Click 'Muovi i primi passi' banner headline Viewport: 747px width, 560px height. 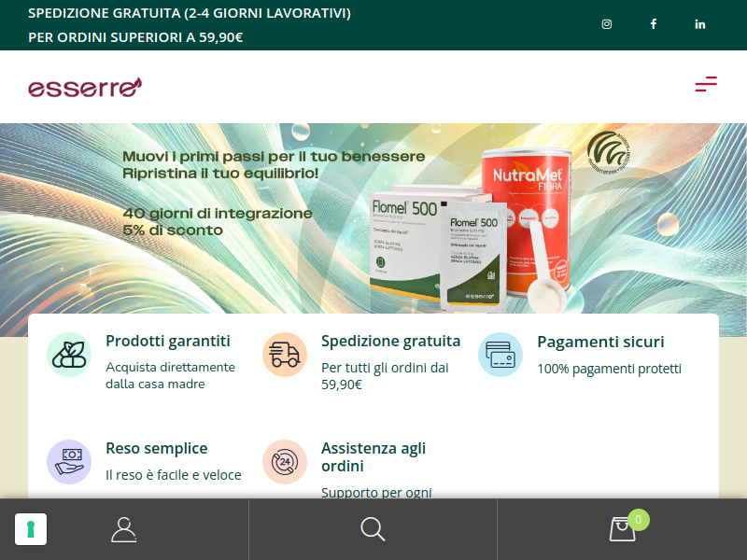[274, 157]
